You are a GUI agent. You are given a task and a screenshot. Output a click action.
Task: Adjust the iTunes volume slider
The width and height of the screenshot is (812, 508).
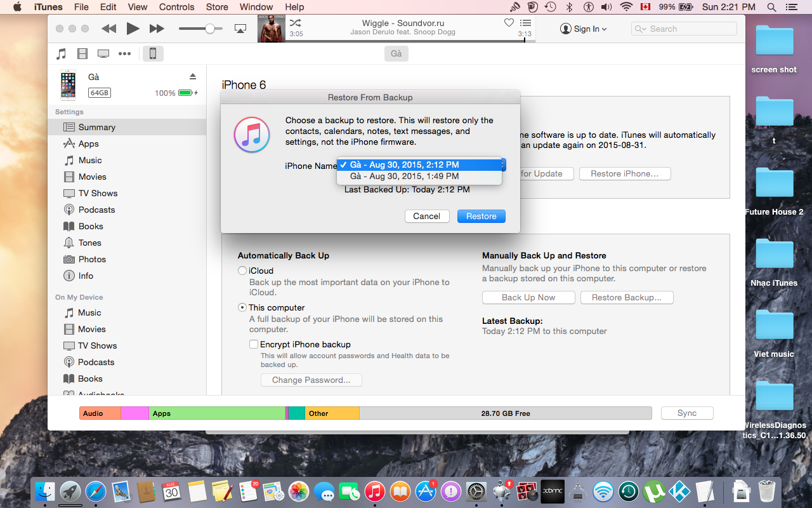pyautogui.click(x=200, y=29)
